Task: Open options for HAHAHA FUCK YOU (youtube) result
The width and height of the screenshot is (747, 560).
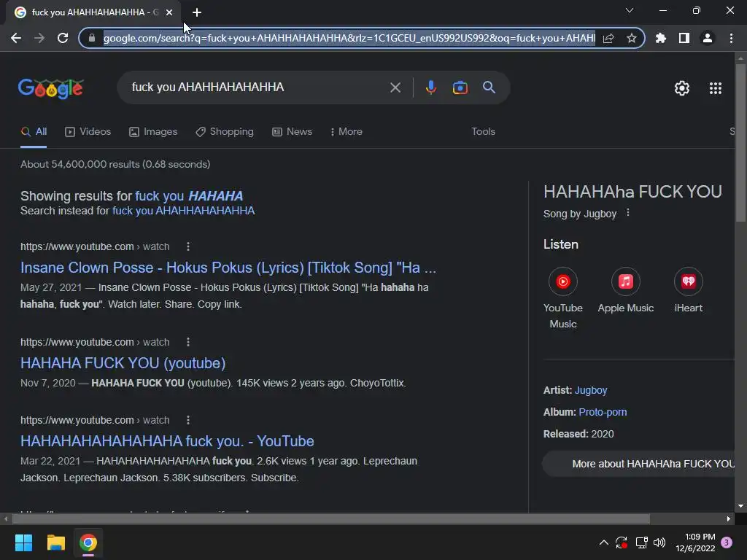Action: coord(188,343)
